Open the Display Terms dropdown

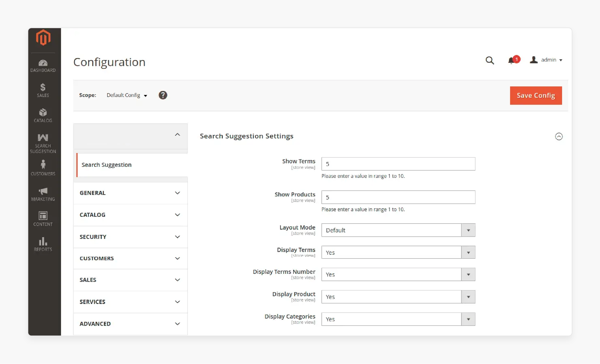(x=398, y=252)
